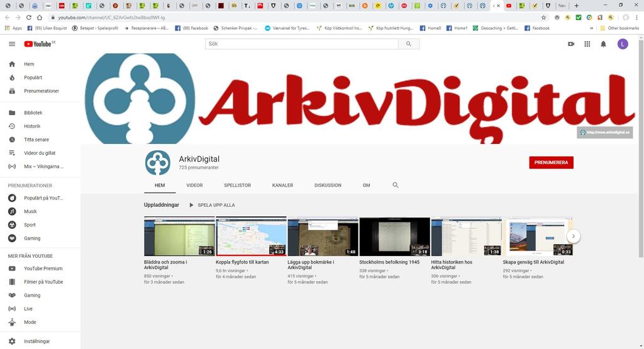Screen dimensions: 644x349
Task: Switch to the DISKUSSION tab
Action: 328,185
